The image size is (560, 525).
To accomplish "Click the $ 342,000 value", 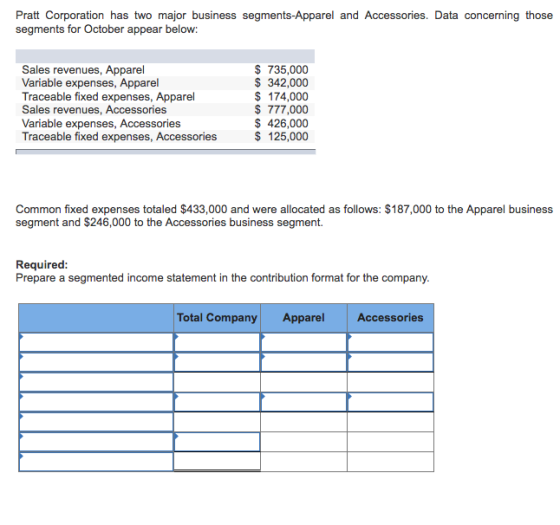I will click(x=281, y=83).
